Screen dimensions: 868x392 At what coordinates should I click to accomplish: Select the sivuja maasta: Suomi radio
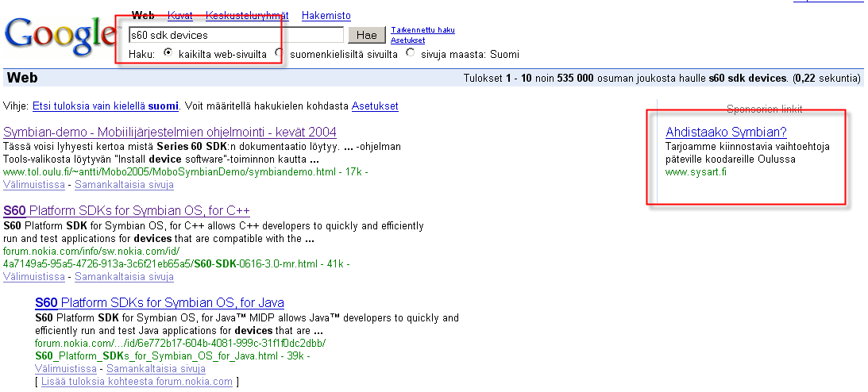410,53
